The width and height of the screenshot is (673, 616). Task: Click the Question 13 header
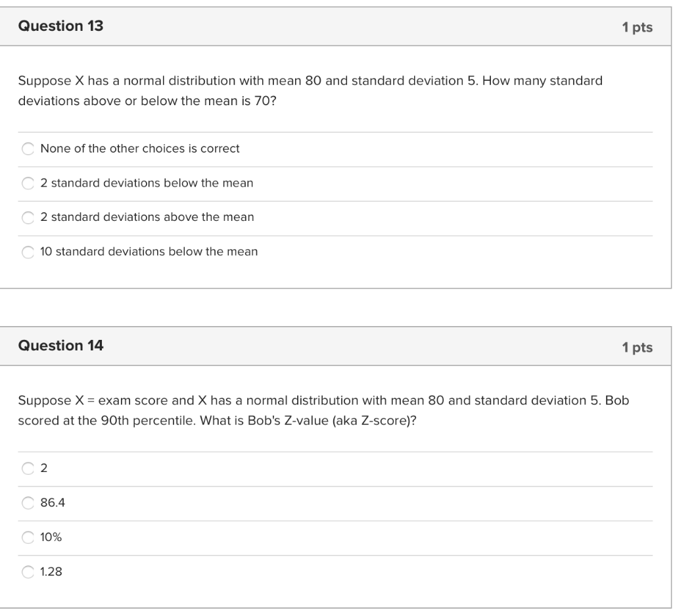[61, 26]
